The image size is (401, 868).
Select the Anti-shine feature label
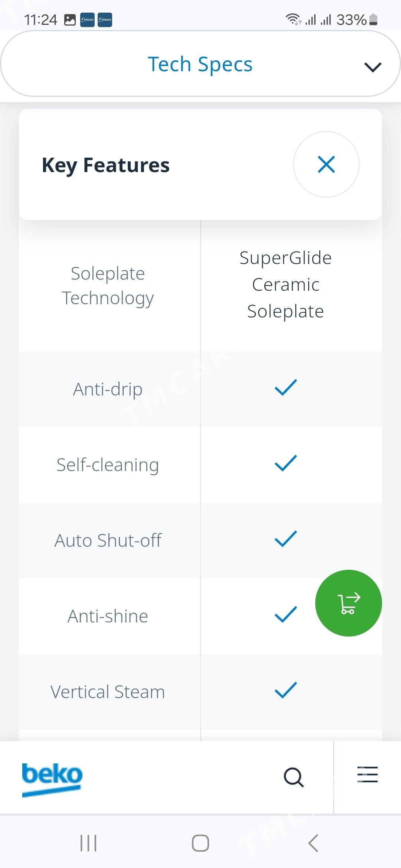[108, 616]
